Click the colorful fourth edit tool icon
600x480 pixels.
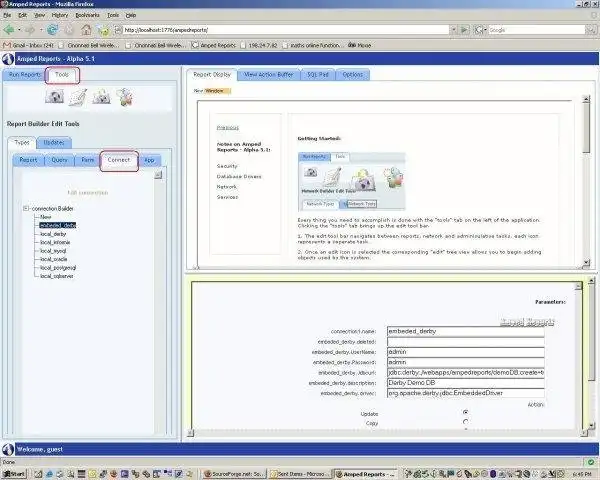point(125,96)
